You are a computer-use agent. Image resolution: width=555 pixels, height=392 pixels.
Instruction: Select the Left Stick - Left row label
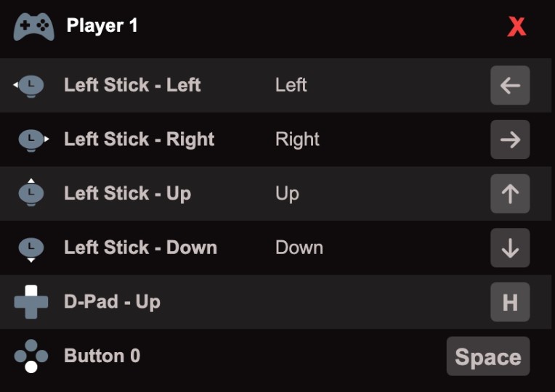tap(132, 85)
